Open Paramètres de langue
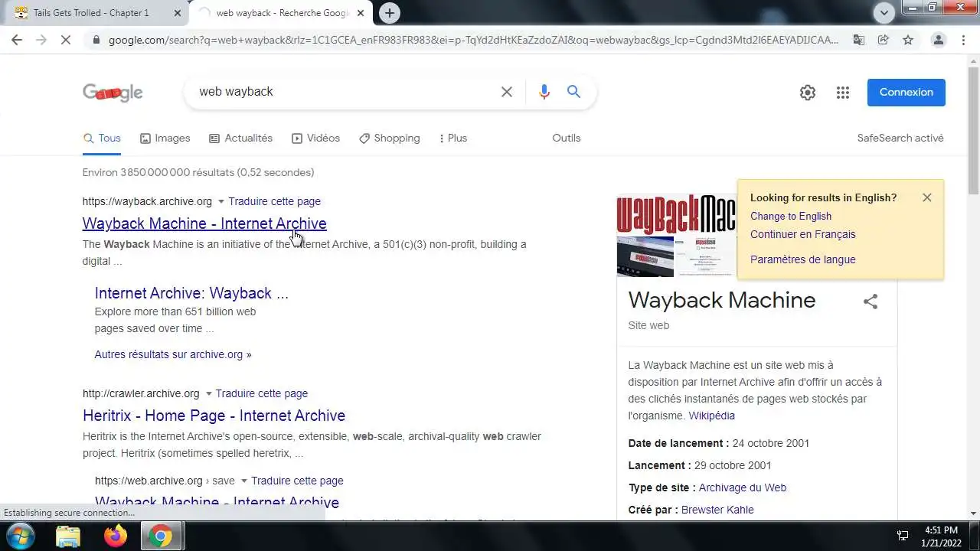 click(x=803, y=259)
